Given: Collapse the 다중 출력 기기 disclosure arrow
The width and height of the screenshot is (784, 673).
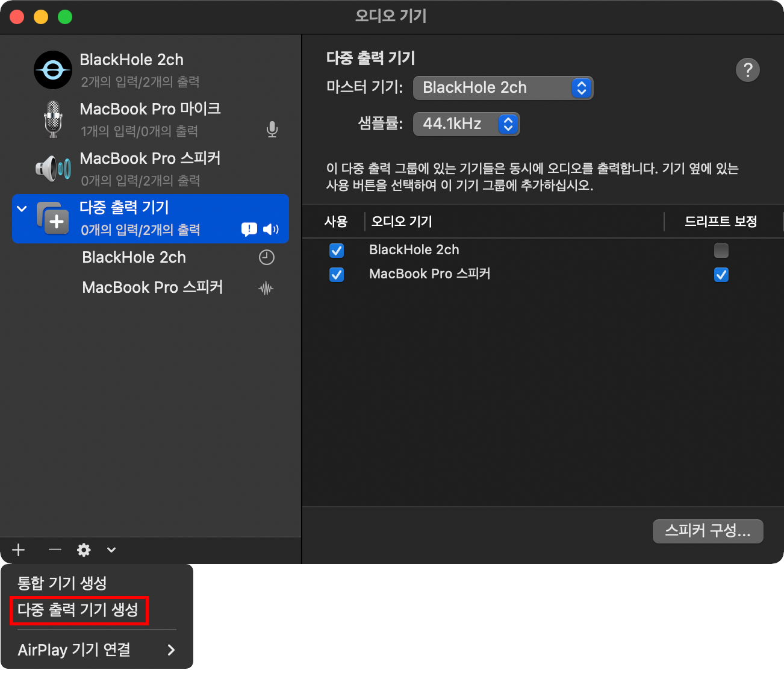Looking at the screenshot, I should (x=22, y=208).
